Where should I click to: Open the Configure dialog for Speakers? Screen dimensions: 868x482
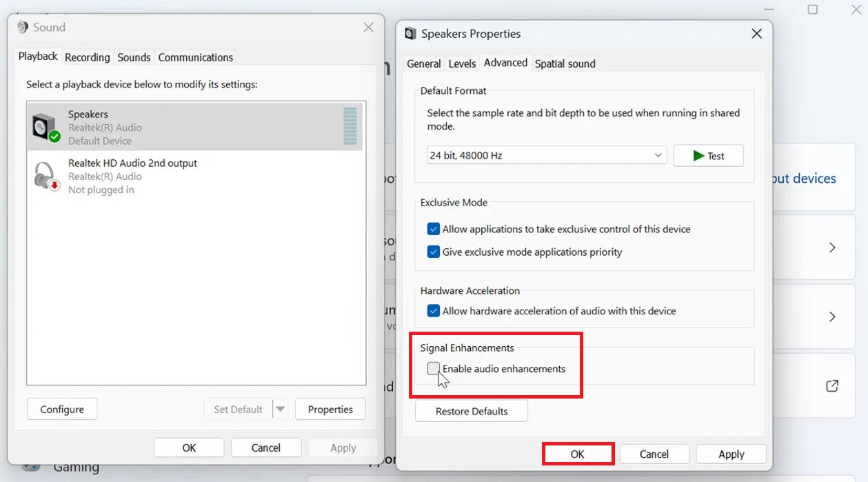point(61,408)
